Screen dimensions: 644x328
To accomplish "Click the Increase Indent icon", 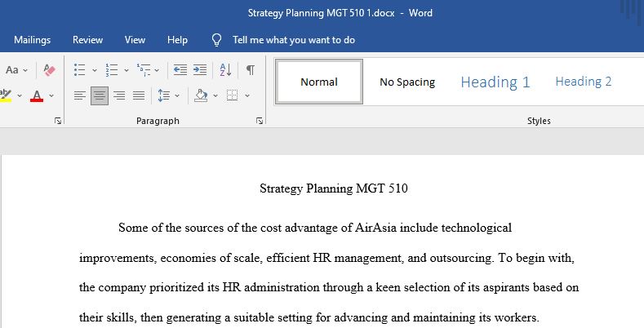I will click(200, 70).
